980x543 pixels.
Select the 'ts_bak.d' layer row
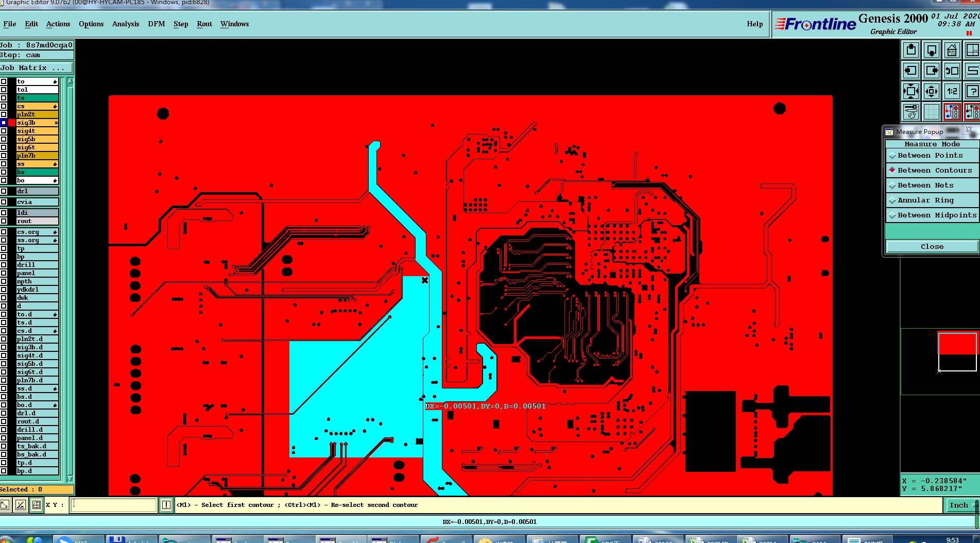(x=37, y=446)
